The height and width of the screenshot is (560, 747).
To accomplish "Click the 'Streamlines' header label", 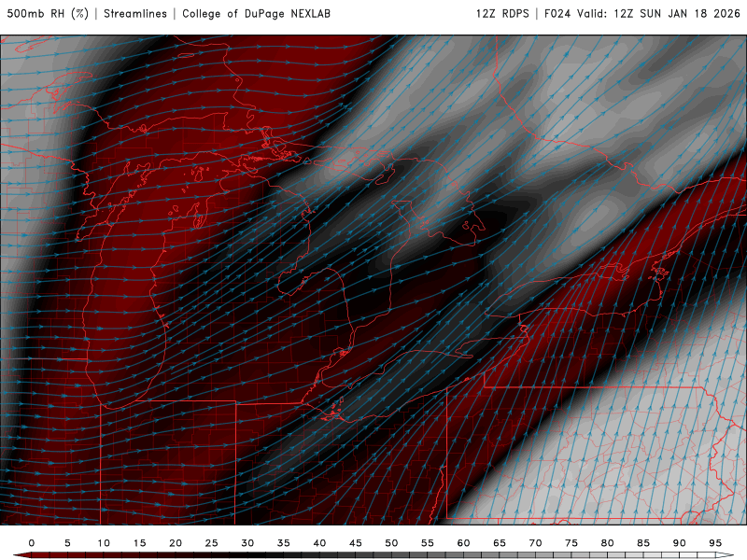I will pyautogui.click(x=135, y=14).
